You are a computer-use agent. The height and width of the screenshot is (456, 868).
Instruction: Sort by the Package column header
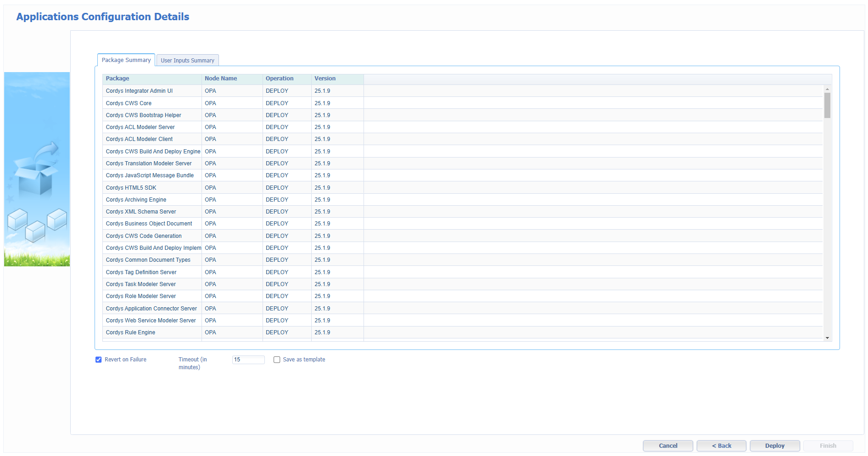[x=152, y=79]
